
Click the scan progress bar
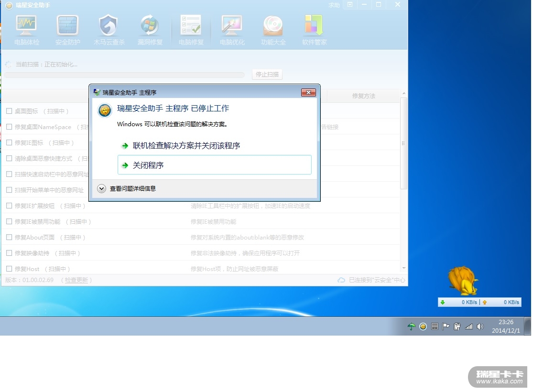coord(124,75)
